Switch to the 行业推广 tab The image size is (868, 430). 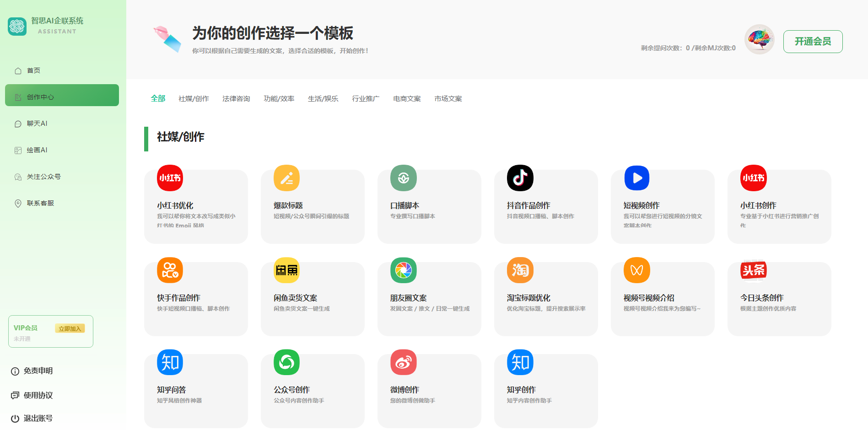tap(366, 99)
